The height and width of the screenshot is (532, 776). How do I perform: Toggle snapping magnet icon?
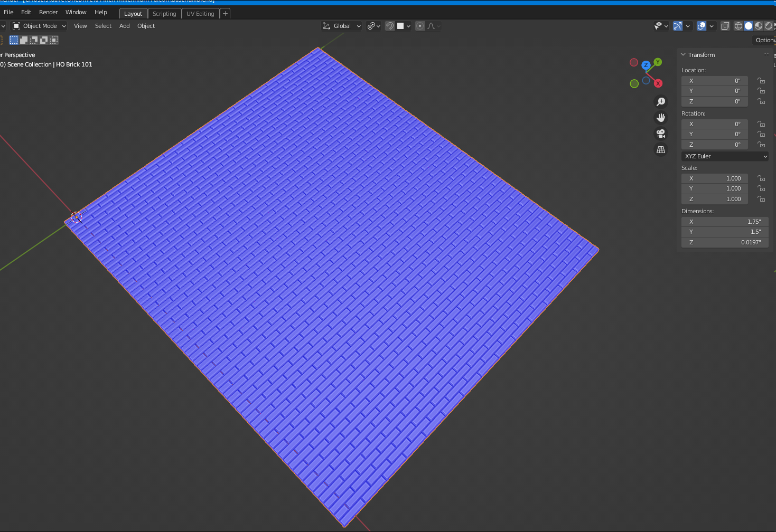click(390, 26)
